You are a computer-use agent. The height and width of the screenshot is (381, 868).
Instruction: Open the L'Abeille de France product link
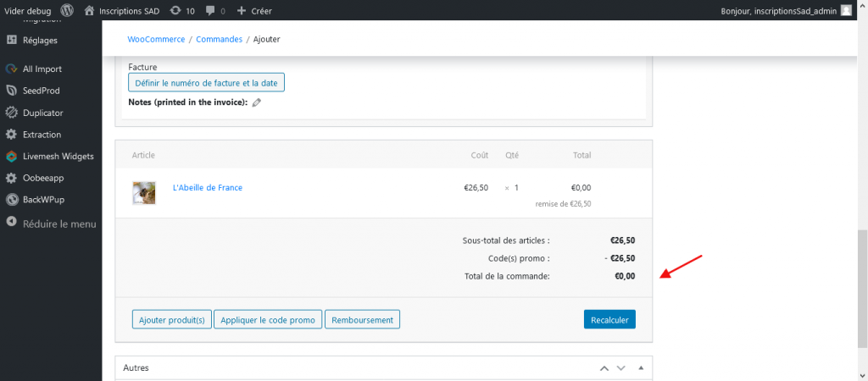[x=208, y=188]
